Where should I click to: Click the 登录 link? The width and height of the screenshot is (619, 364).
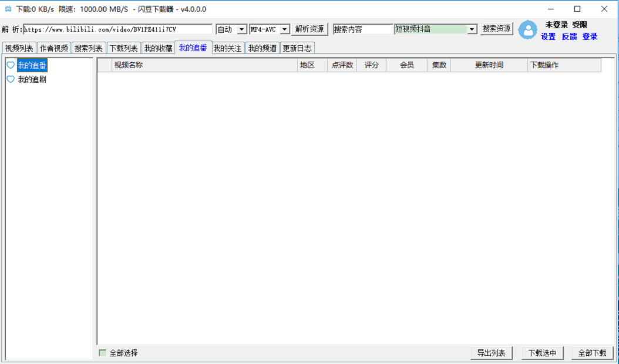[x=588, y=36]
